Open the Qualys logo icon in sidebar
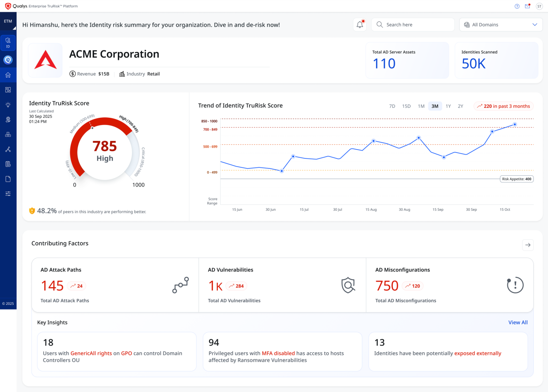Image resolution: width=548 pixels, height=392 pixels. (x=8, y=59)
